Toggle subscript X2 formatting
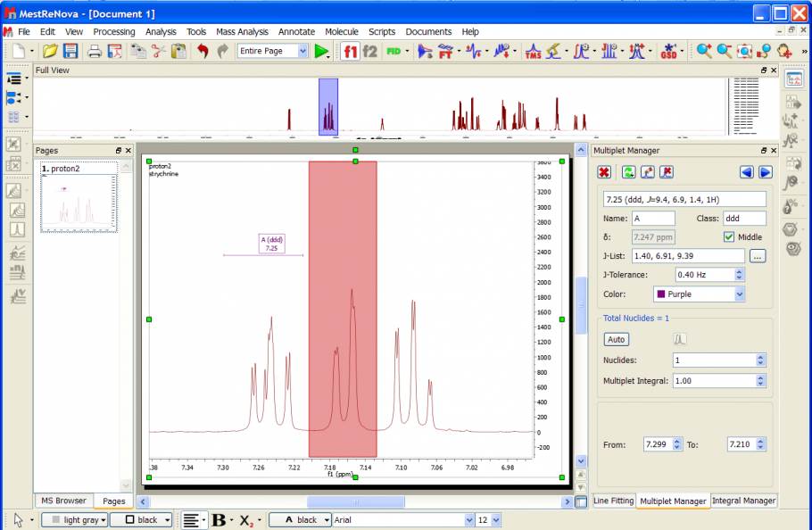812x530 pixels. pyautogui.click(x=247, y=520)
